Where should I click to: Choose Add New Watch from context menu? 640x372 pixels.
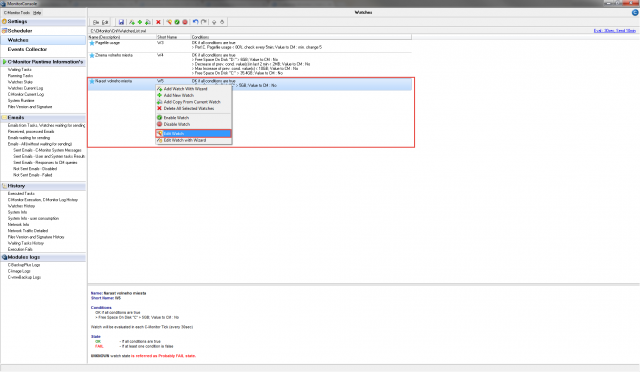coord(193,95)
